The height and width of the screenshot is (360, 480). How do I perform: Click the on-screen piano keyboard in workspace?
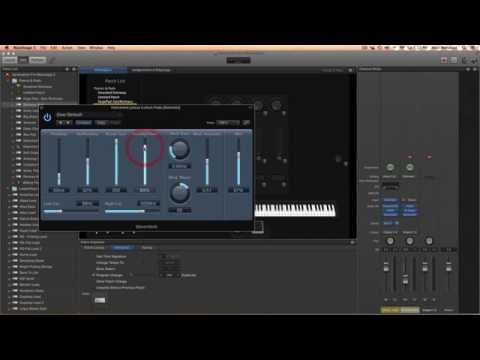point(295,210)
